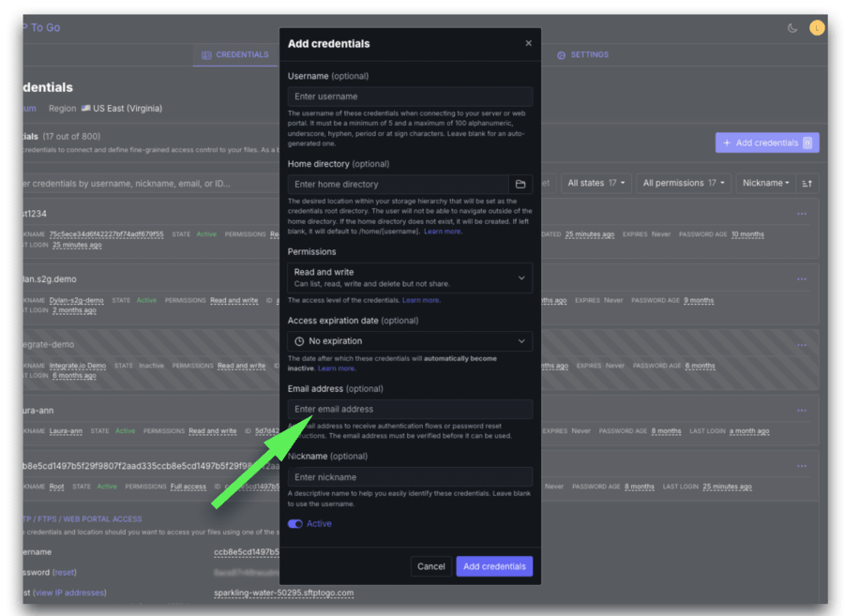Toggle dark mode moon icon

pos(792,28)
